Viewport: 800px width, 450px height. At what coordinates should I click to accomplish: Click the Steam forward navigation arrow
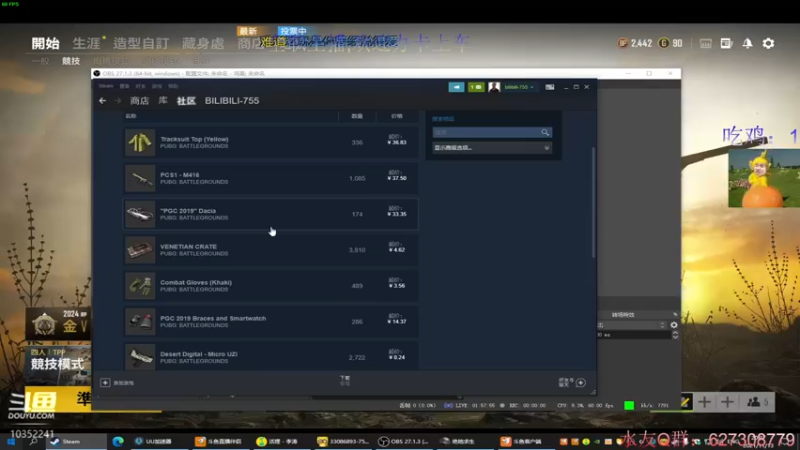click(118, 101)
